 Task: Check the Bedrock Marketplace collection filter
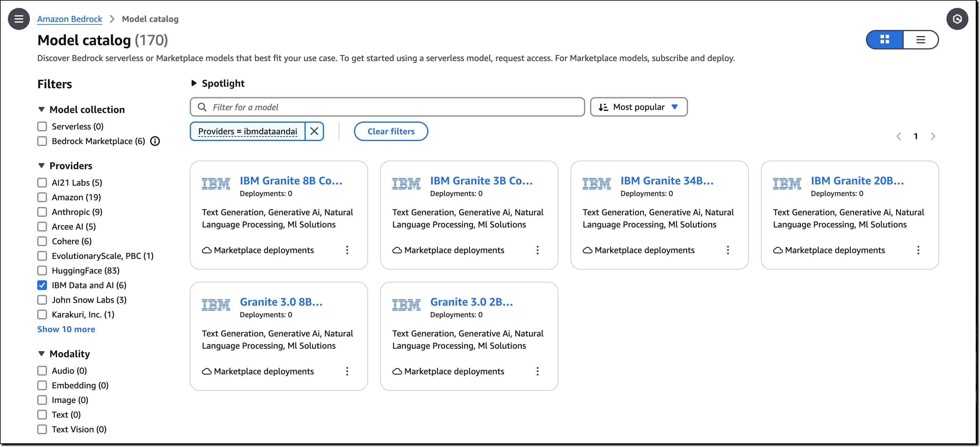click(42, 141)
